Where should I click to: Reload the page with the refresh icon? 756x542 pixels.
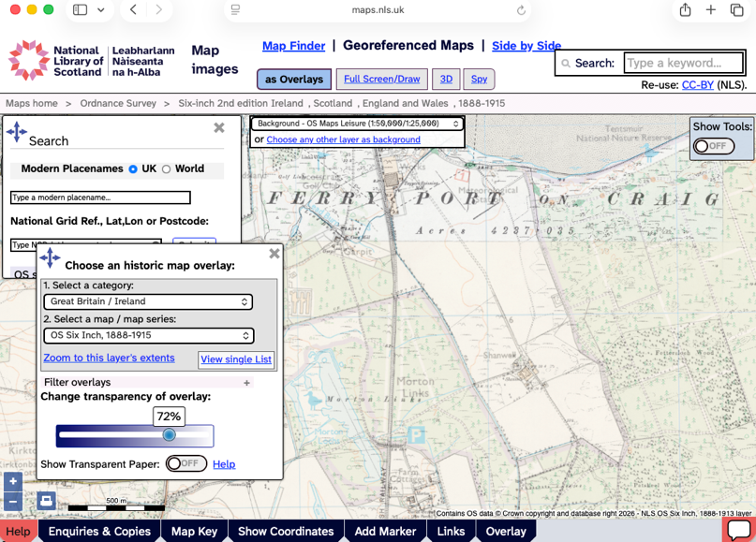pos(521,10)
